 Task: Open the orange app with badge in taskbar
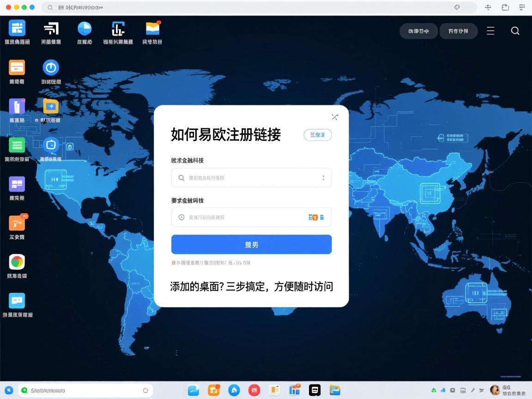point(214,390)
